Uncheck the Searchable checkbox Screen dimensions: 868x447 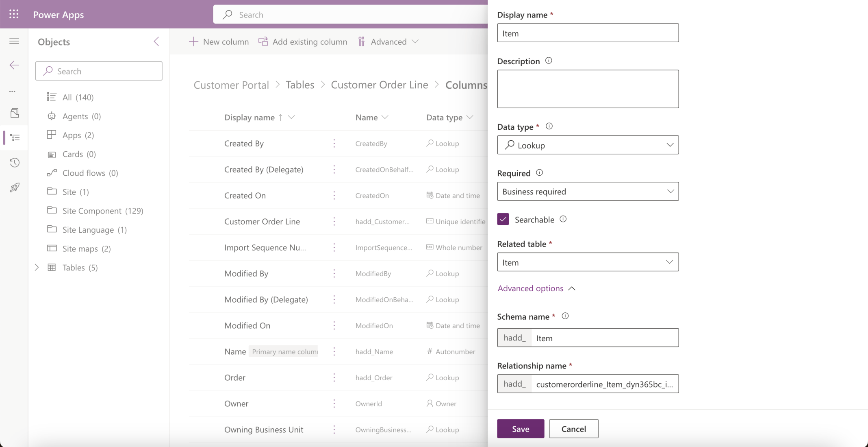[503, 219]
